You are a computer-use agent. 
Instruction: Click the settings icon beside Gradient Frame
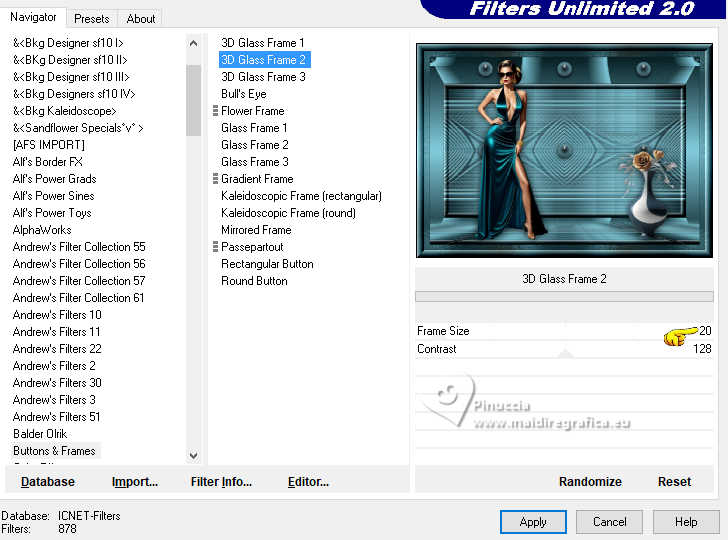(x=215, y=179)
